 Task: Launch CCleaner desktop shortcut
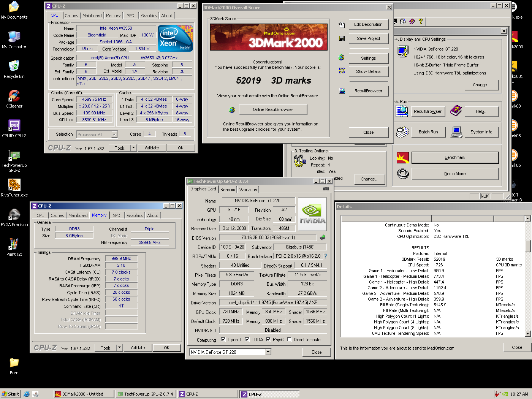pos(14,99)
